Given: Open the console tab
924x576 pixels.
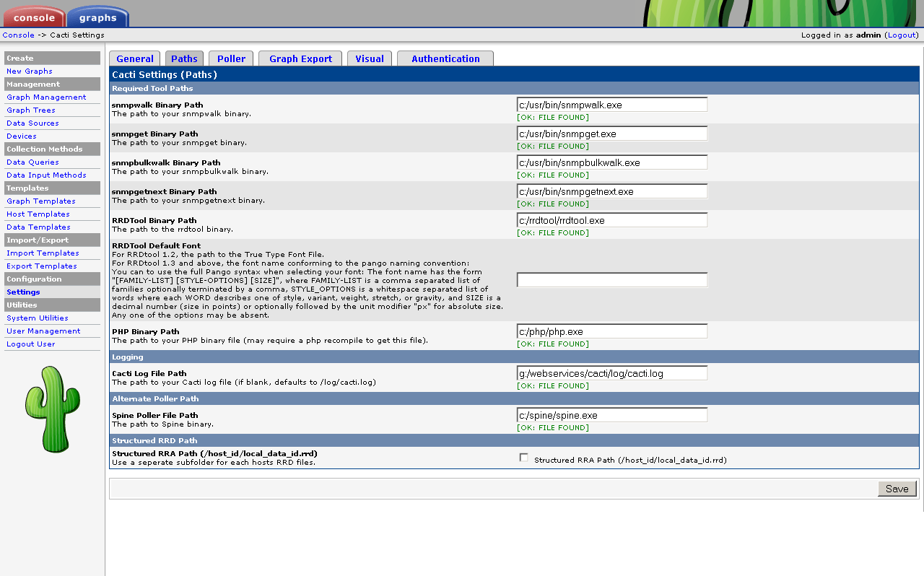Looking at the screenshot, I should [x=34, y=17].
